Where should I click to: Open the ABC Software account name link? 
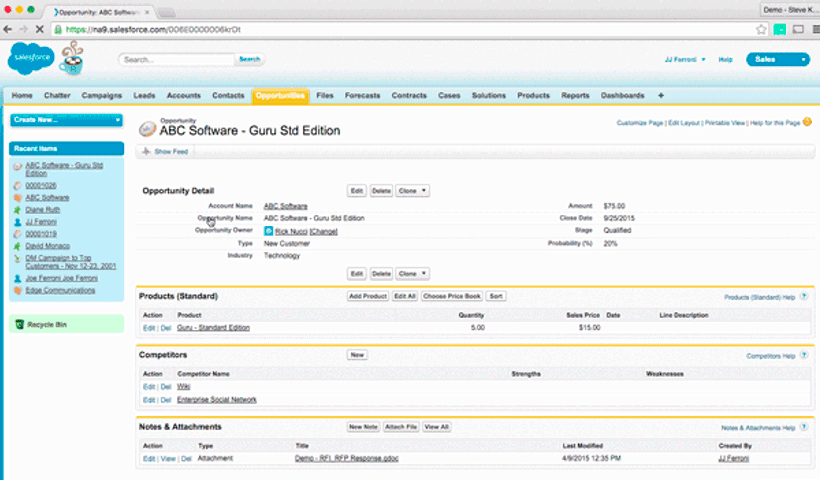click(285, 205)
